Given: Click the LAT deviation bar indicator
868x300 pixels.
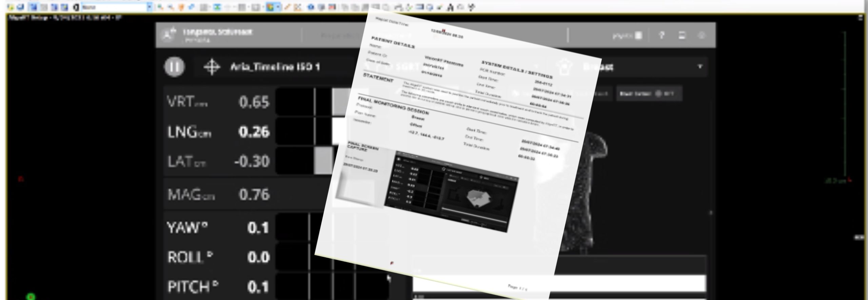Looking at the screenshot, I should (323, 161).
